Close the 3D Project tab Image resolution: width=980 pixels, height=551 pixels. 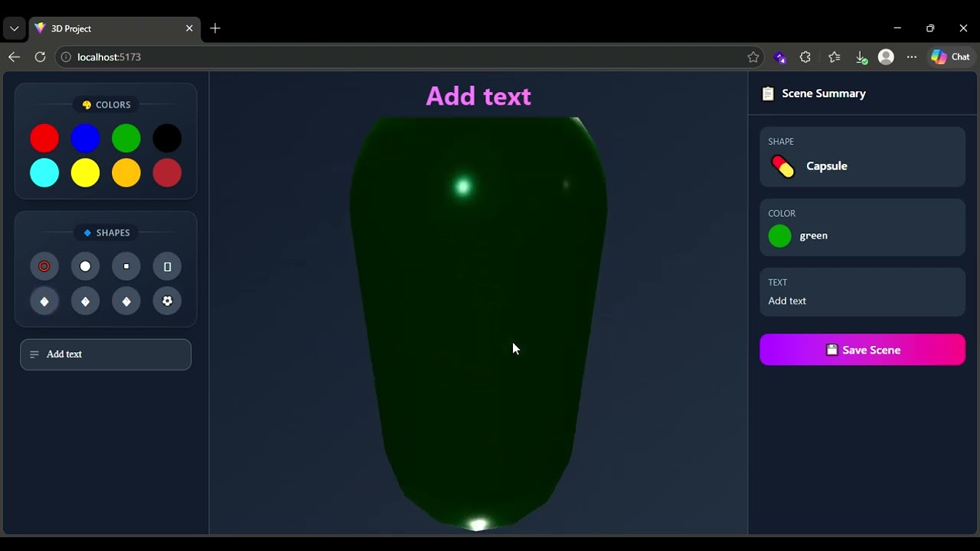point(189,28)
